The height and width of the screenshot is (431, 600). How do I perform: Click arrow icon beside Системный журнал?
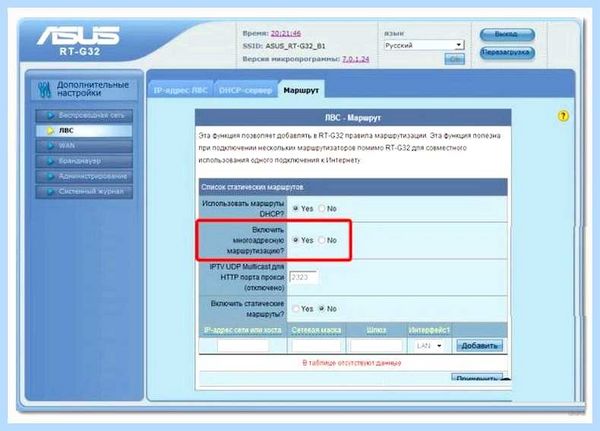click(50, 191)
